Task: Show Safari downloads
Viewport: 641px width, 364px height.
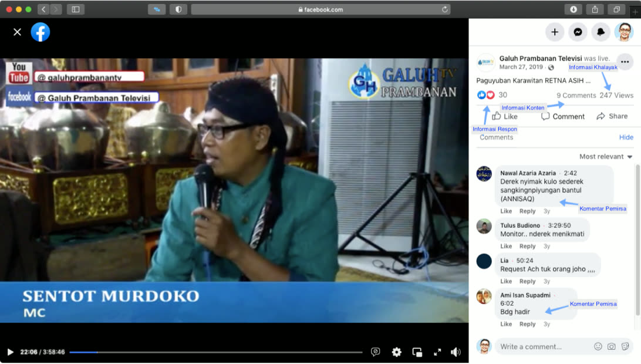Action: click(573, 9)
